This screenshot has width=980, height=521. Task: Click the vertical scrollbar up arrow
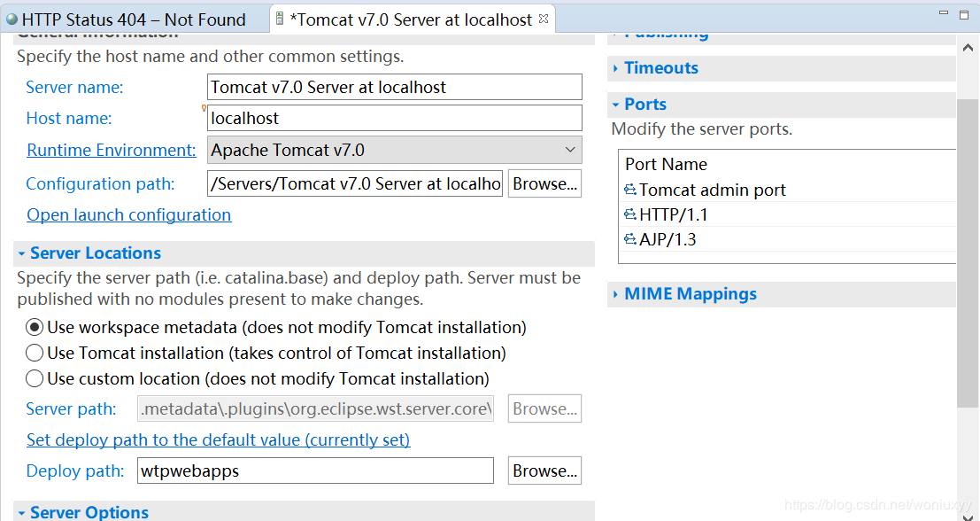[968, 48]
